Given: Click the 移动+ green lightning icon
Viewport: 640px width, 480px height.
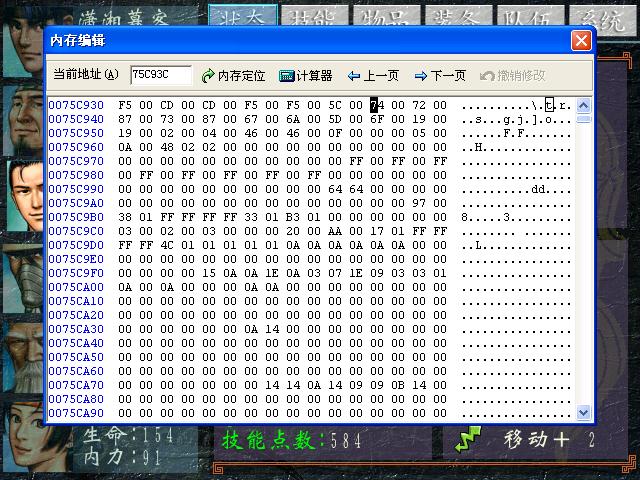Looking at the screenshot, I should point(468,439).
